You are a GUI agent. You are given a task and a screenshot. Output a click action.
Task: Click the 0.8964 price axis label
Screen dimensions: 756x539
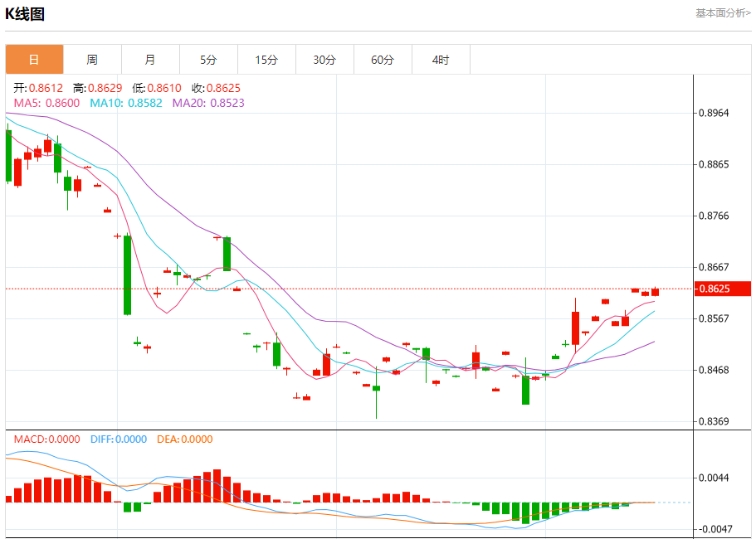pos(714,113)
